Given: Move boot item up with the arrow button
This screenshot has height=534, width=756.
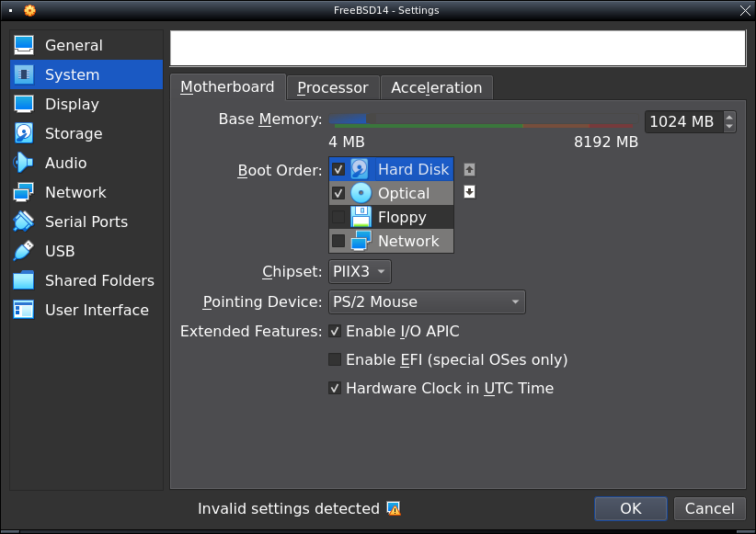Looking at the screenshot, I should 469,170.
